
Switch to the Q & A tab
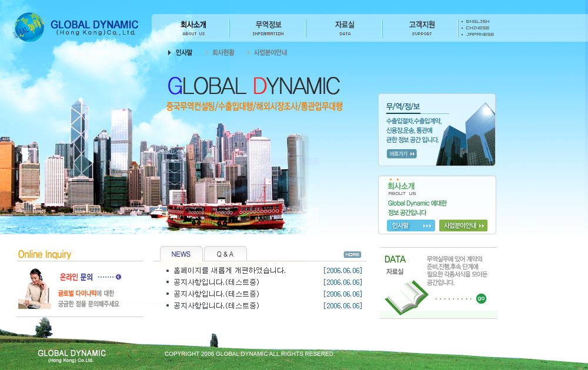tap(225, 254)
